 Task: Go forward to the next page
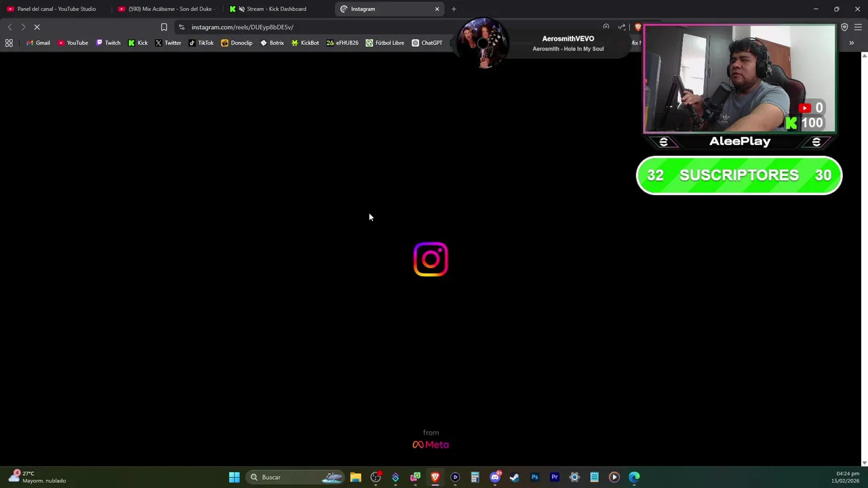pos(23,27)
